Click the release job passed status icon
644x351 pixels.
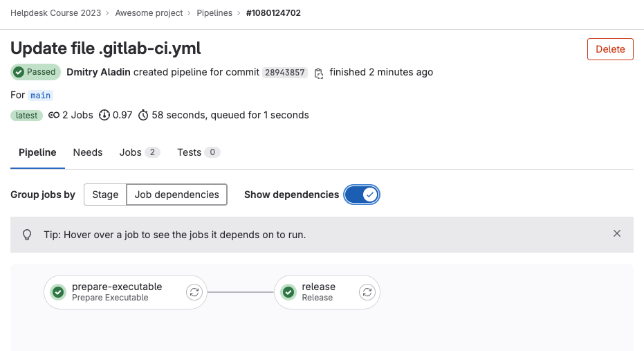pos(288,292)
